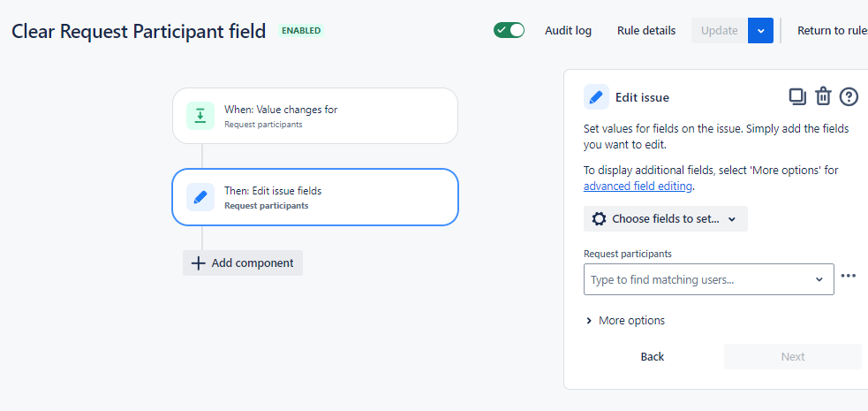
Task: Click the three-dots menu beside Request participants
Action: [849, 276]
